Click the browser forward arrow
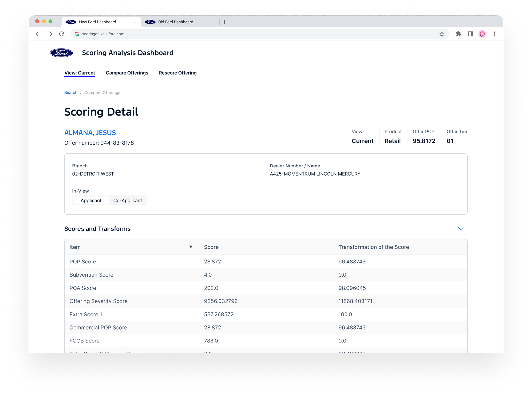 point(50,34)
